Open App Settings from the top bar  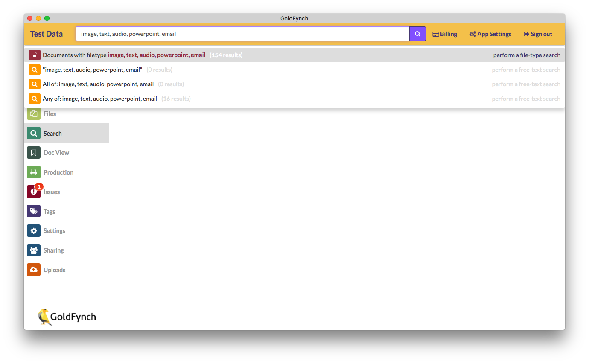pyautogui.click(x=490, y=34)
